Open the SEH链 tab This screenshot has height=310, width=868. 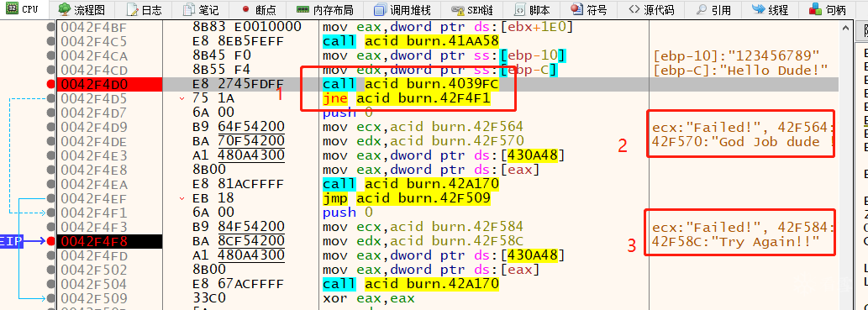(x=472, y=9)
